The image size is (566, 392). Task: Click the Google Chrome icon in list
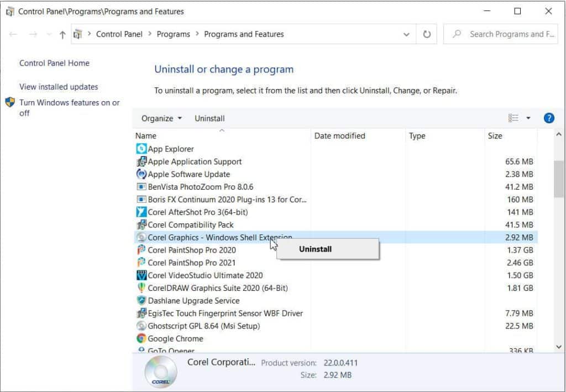click(141, 338)
